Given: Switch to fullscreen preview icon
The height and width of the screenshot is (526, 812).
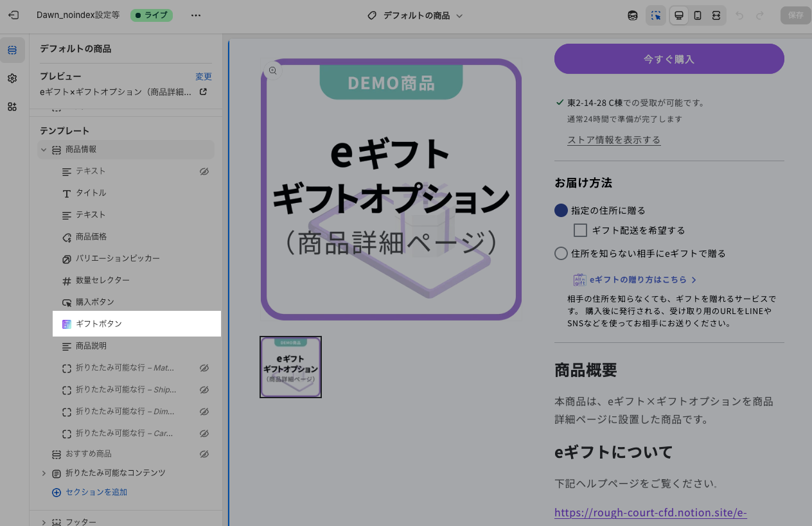Looking at the screenshot, I should coord(716,15).
